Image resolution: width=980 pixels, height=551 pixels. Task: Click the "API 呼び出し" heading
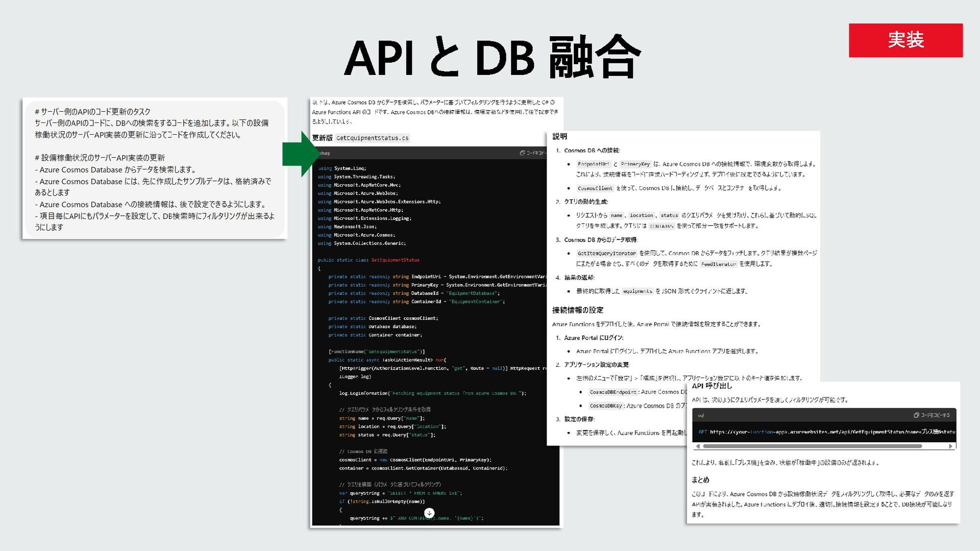tap(712, 386)
